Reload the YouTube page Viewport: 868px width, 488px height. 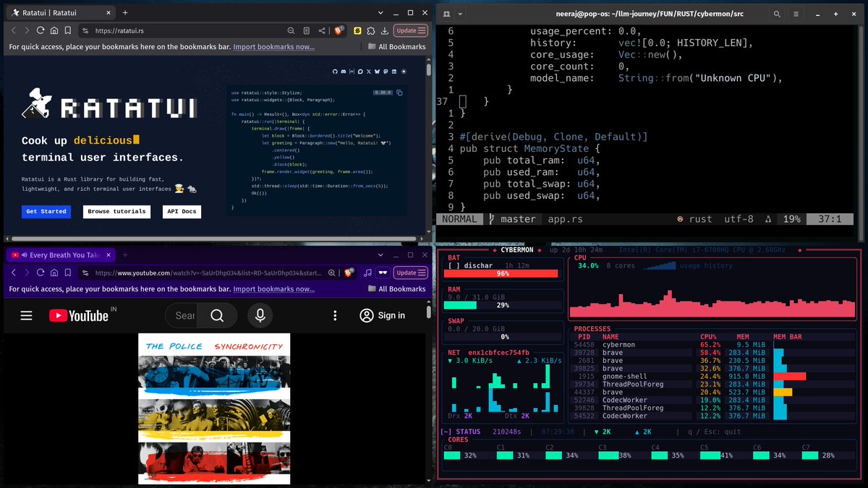tap(41, 273)
